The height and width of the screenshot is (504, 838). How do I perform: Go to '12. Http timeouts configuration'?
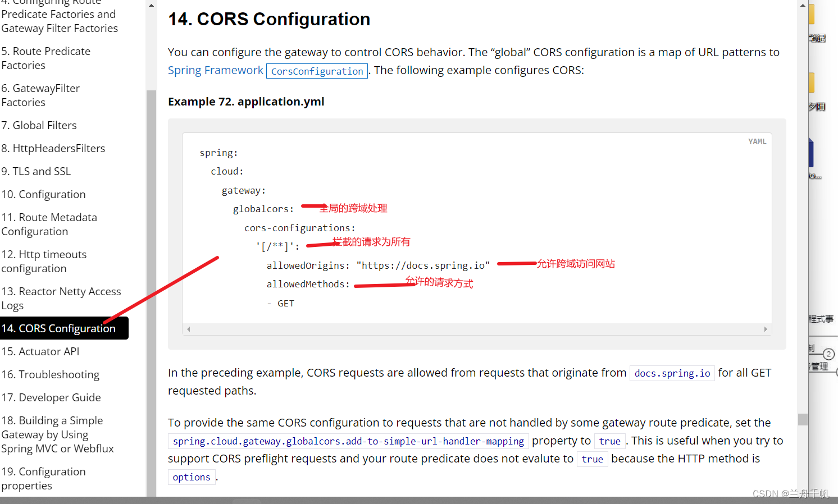tap(44, 262)
